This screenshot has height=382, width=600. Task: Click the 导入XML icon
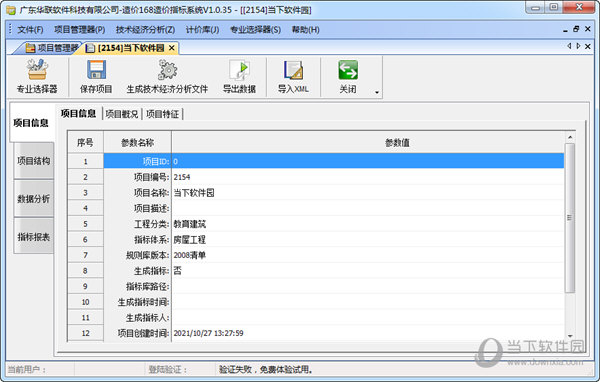pos(293,70)
